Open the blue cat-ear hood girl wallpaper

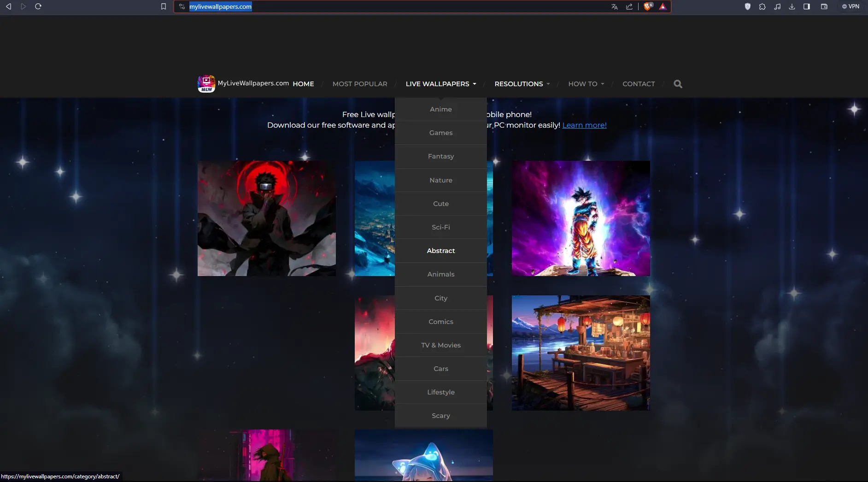pyautogui.click(x=424, y=455)
